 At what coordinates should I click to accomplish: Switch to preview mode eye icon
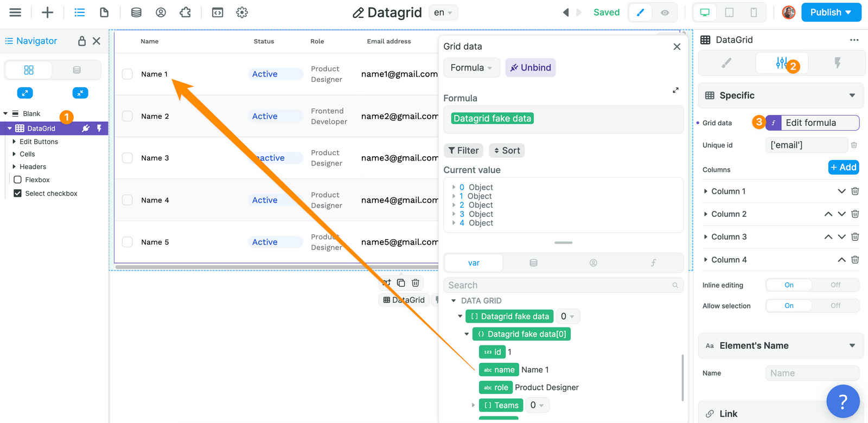[x=665, y=12]
